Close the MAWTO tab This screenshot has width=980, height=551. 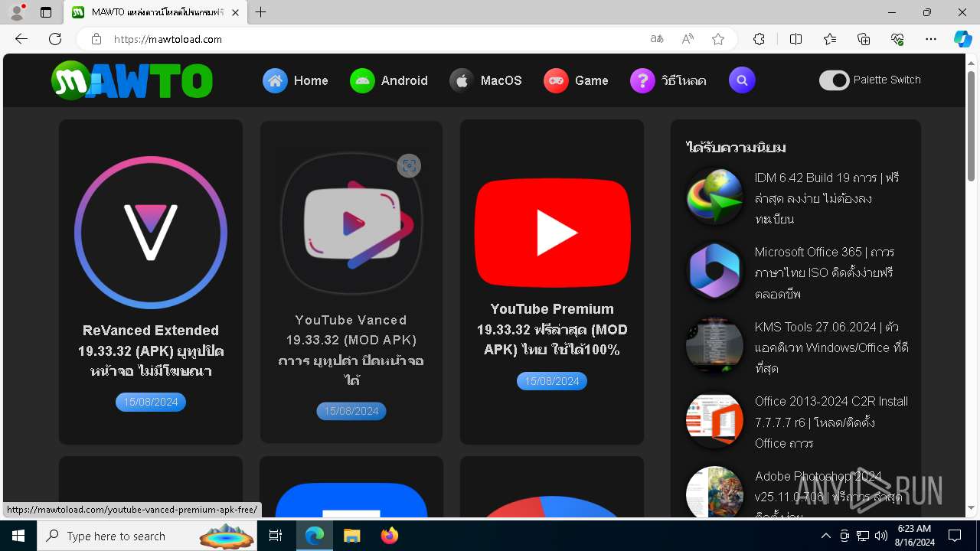click(236, 12)
